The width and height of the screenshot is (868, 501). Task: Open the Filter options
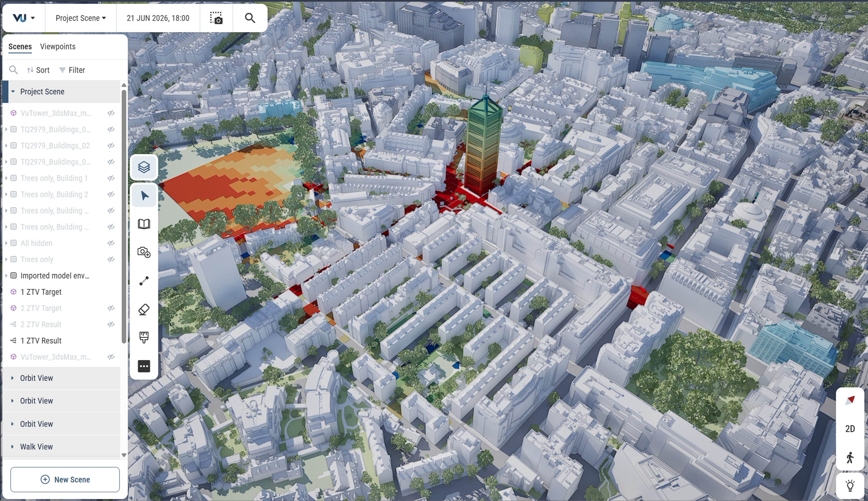pyautogui.click(x=72, y=70)
